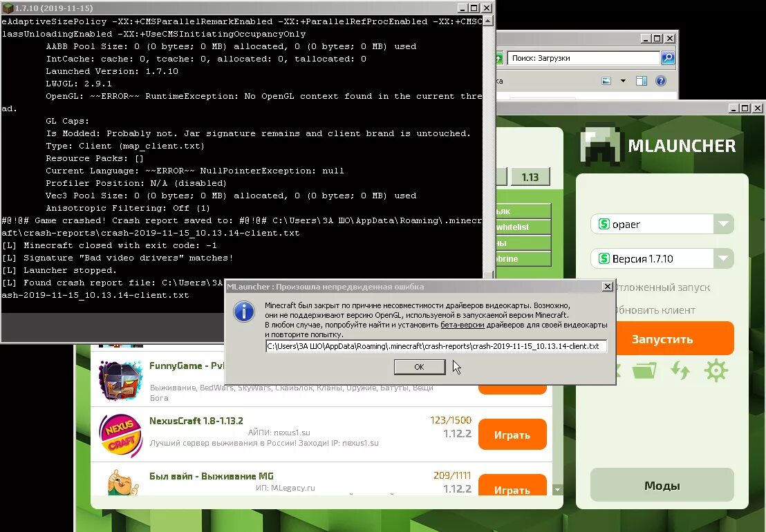Click the АЙПИ: nexus1.su text
The height and width of the screenshot is (532, 766).
click(279, 433)
